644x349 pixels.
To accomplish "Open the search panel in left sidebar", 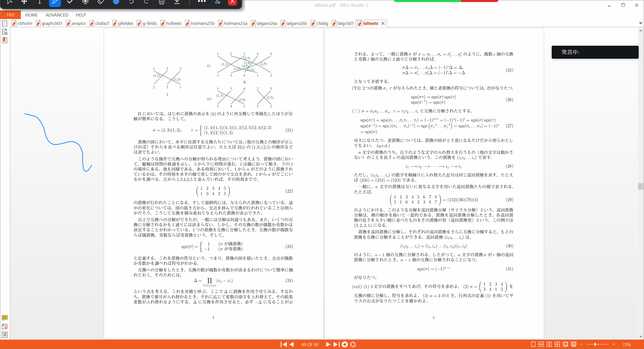I will [x=5, y=32].
